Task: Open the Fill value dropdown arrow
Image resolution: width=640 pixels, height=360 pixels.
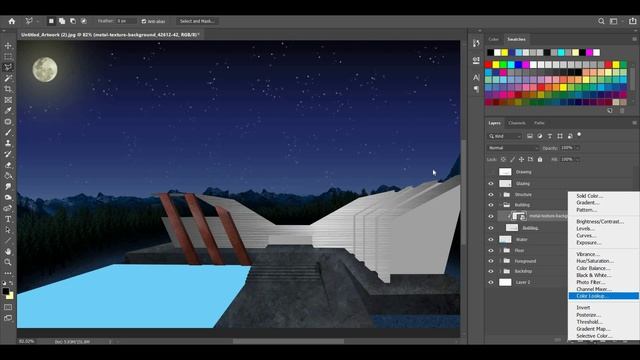Action: [x=578, y=160]
